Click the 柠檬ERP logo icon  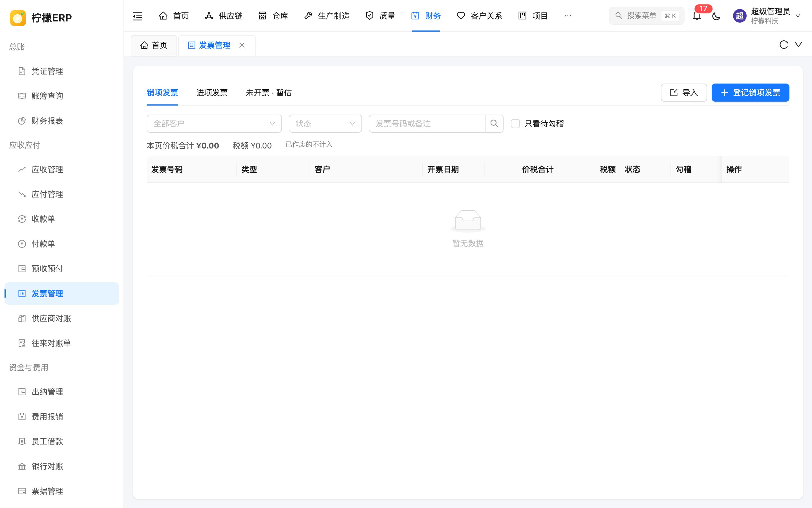coord(18,17)
